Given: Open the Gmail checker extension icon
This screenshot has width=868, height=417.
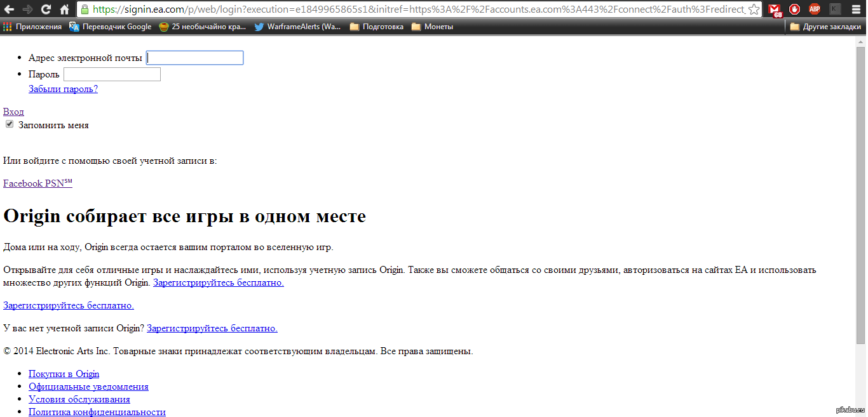Looking at the screenshot, I should 775,10.
